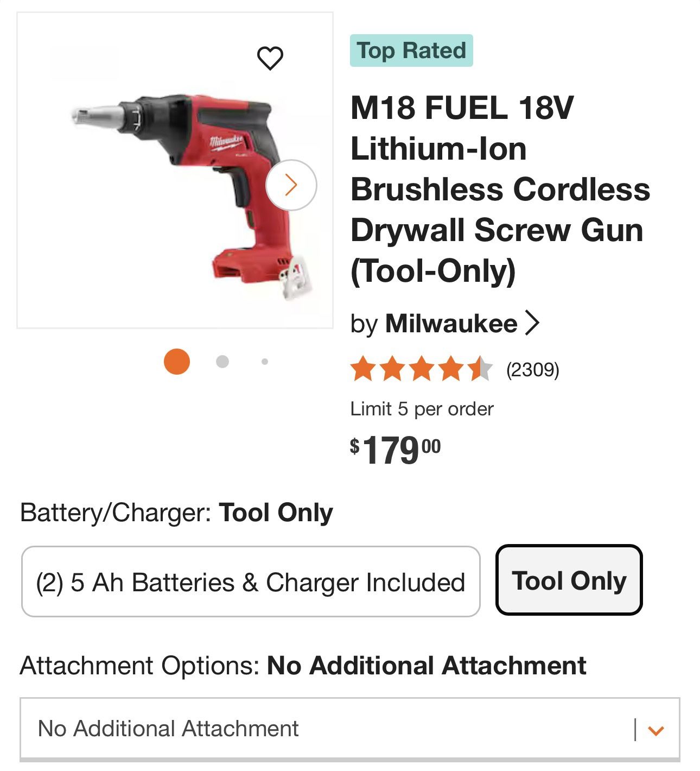Favorite the product with the heart icon

pos(271,57)
